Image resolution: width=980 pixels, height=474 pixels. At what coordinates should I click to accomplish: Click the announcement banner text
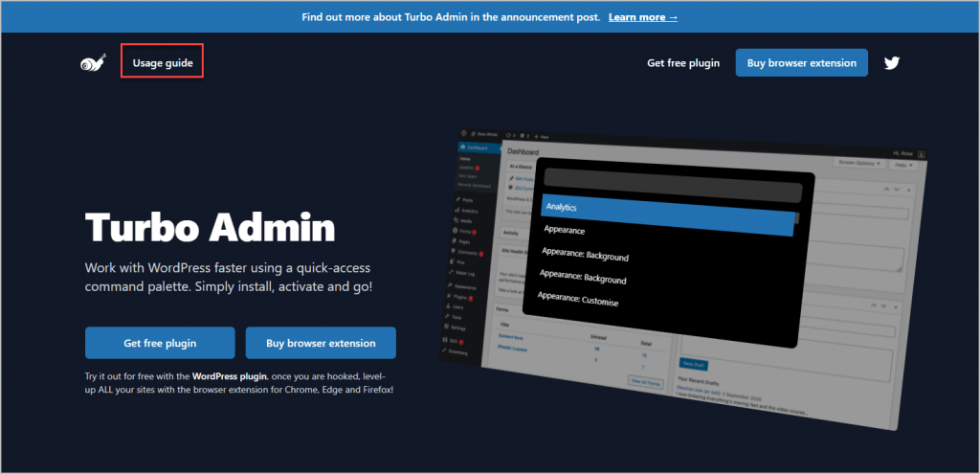point(451,17)
